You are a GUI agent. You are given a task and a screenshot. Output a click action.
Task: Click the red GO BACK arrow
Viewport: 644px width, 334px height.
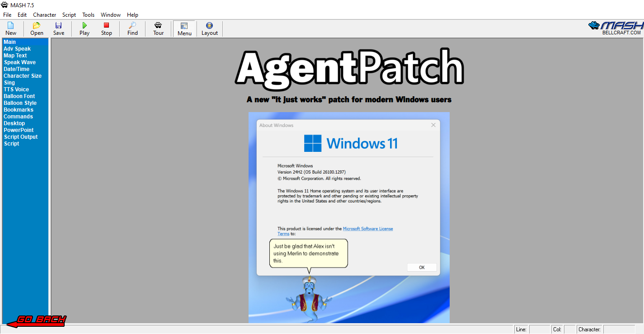[x=36, y=320]
